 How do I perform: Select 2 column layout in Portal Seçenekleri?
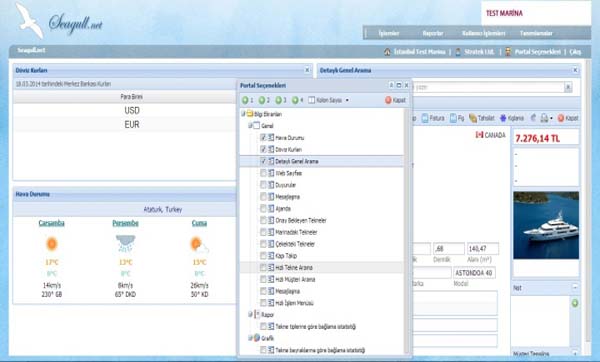pyautogui.click(x=264, y=100)
